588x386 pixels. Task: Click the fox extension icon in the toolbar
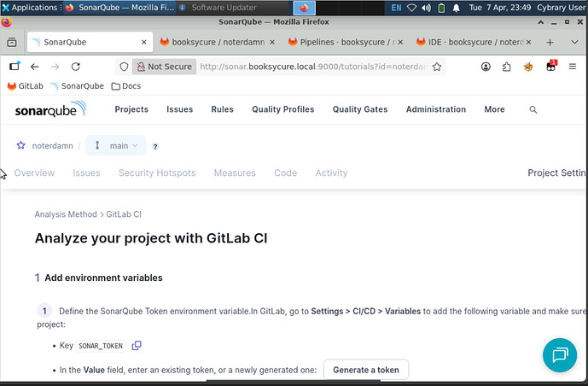(x=528, y=67)
